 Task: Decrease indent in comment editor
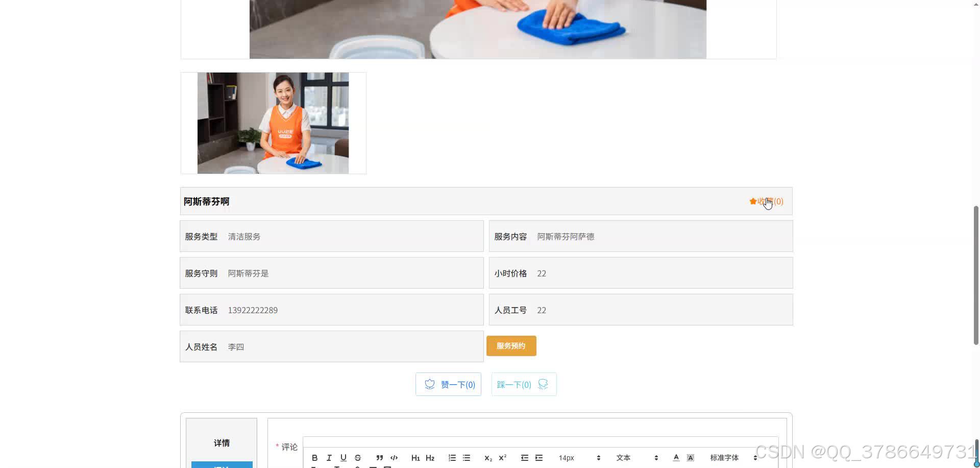(524, 458)
